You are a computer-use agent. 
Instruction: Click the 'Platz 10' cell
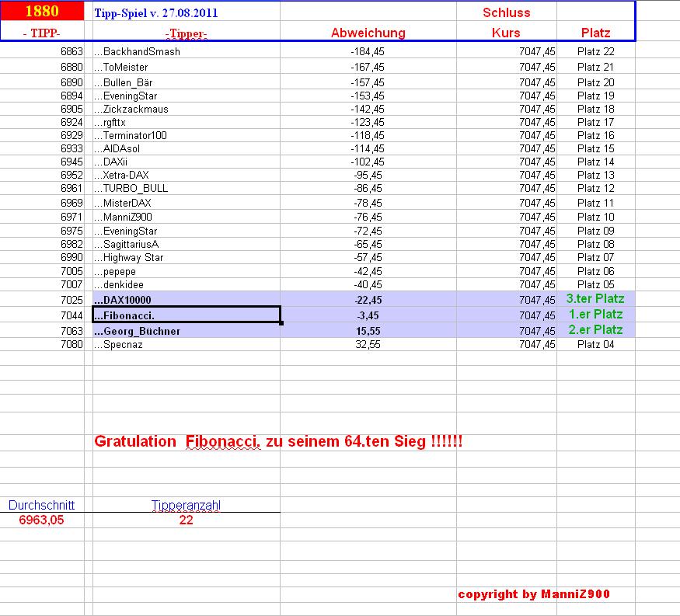(x=596, y=217)
